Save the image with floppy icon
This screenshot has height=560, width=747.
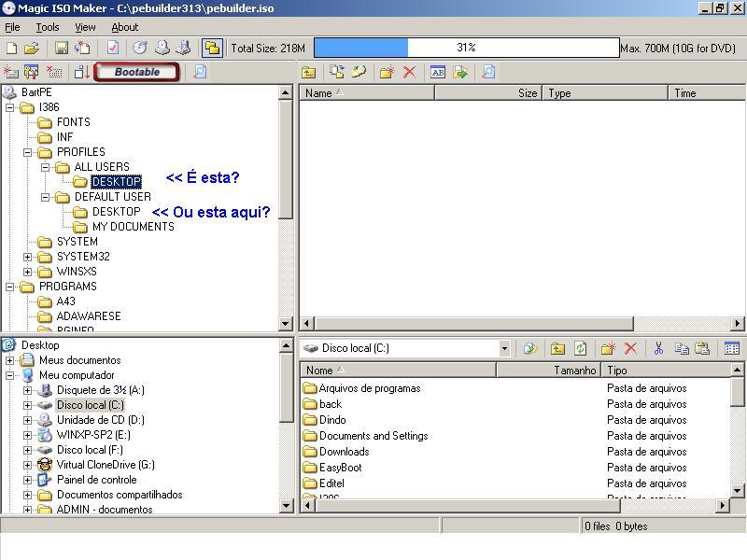pos(62,48)
